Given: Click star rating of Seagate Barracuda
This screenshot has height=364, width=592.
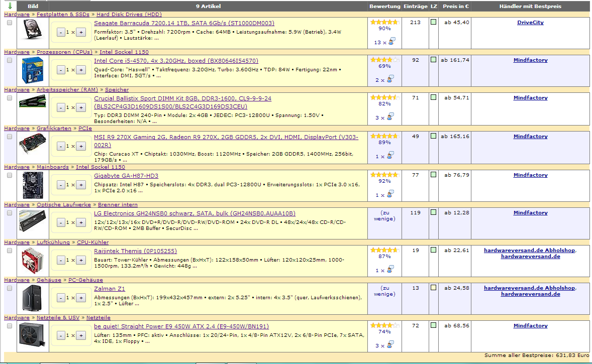Looking at the screenshot, I should point(384,22).
